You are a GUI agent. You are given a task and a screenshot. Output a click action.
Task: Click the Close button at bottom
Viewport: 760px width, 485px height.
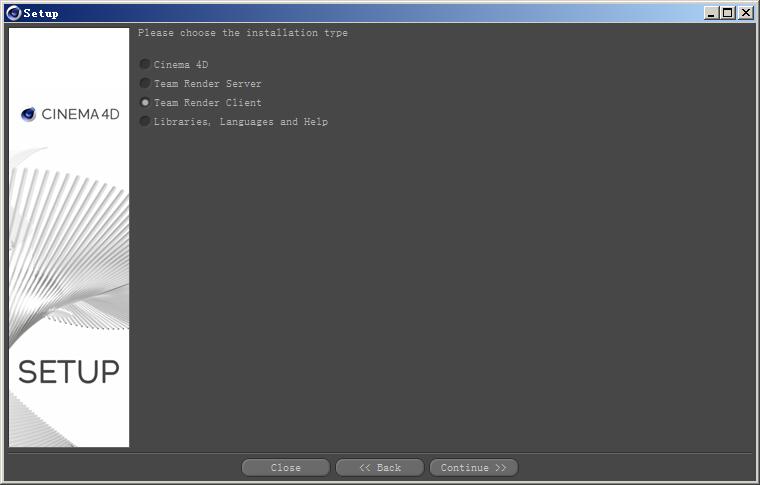(285, 468)
